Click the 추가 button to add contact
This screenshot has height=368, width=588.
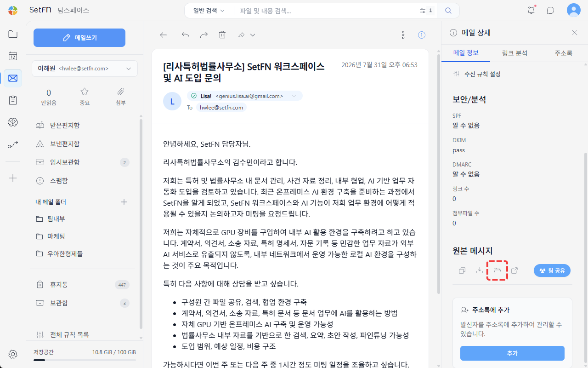512,353
